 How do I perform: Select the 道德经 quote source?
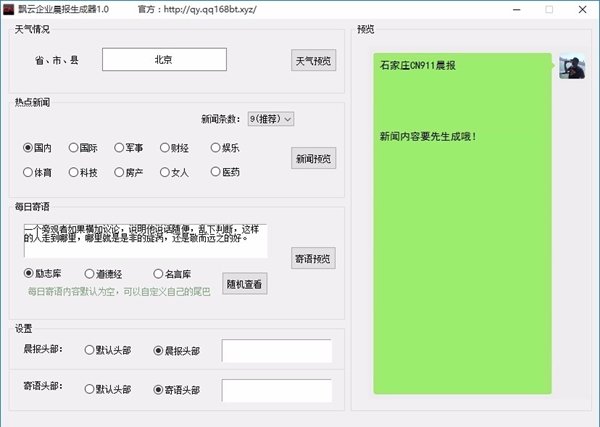103,274
